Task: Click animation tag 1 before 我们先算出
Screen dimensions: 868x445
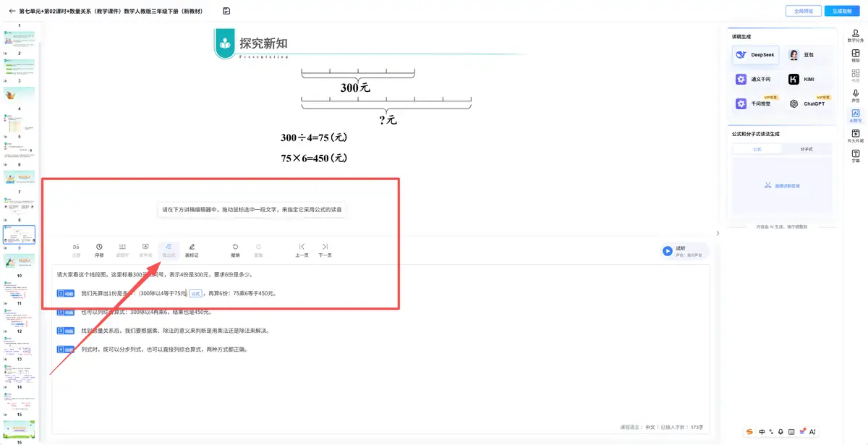Action: point(67,293)
